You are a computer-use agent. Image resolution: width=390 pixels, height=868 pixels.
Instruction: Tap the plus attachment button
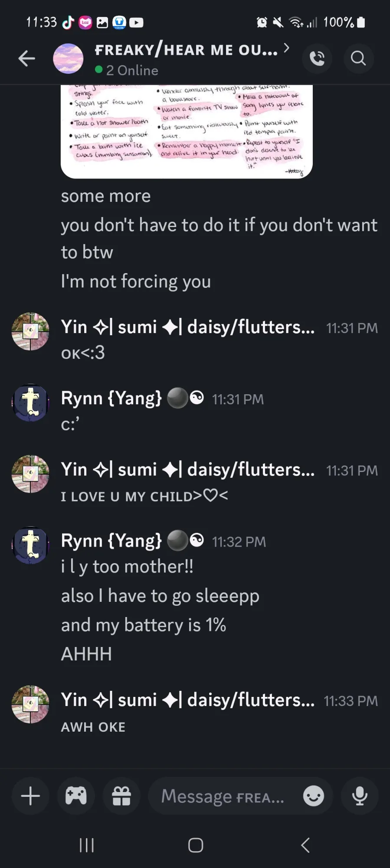point(30,796)
